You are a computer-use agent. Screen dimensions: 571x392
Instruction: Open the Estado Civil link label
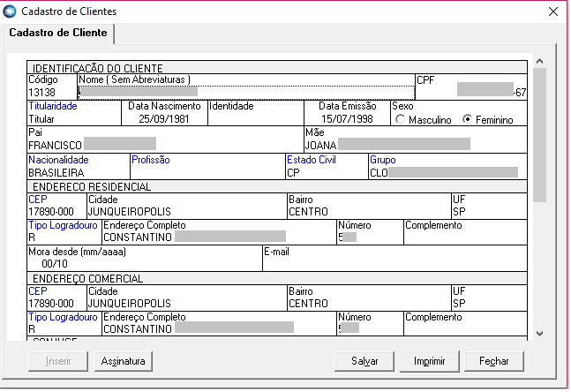coord(312,160)
